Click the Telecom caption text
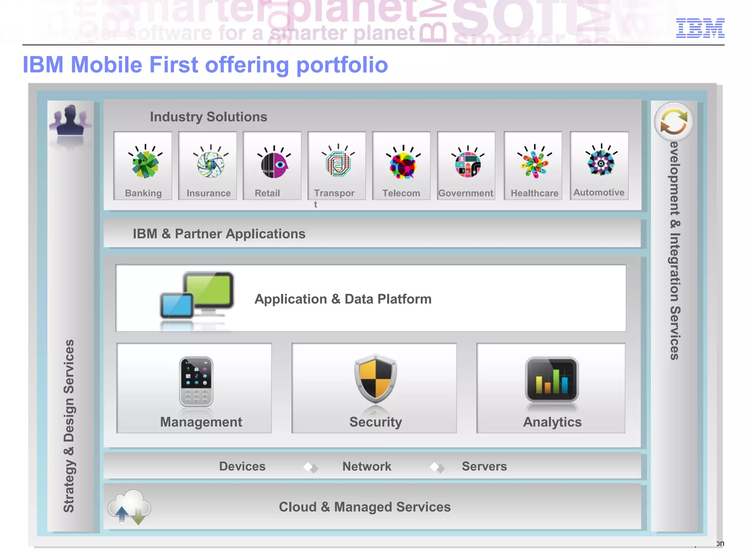This screenshot has width=747, height=560. point(401,193)
